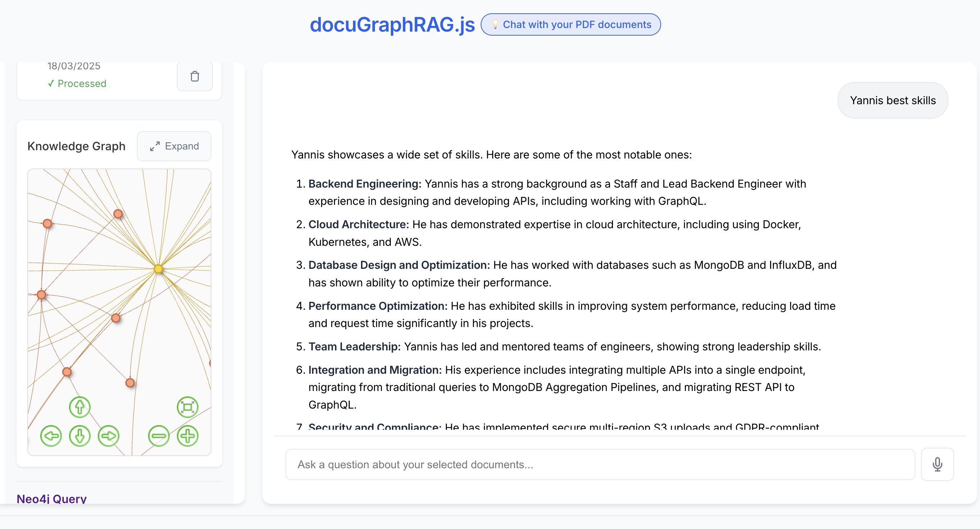
Task: Select the topmost orange graph node
Action: coord(118,214)
